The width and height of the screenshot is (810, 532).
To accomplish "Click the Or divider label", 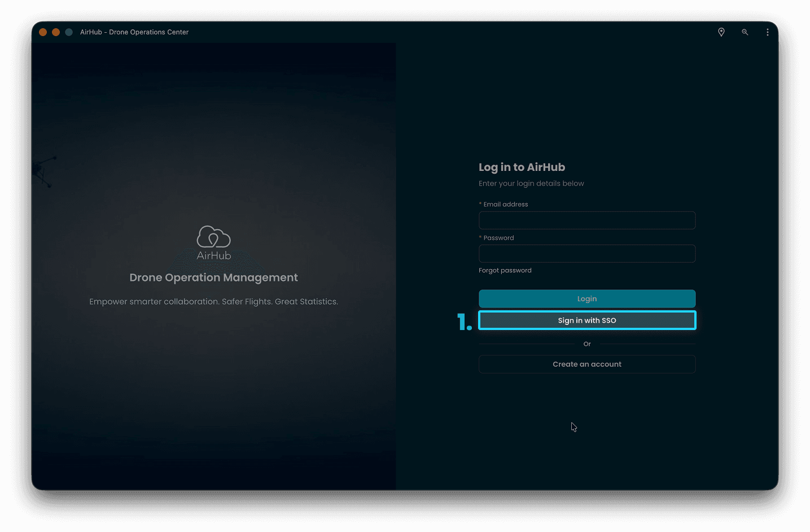I will (587, 344).
